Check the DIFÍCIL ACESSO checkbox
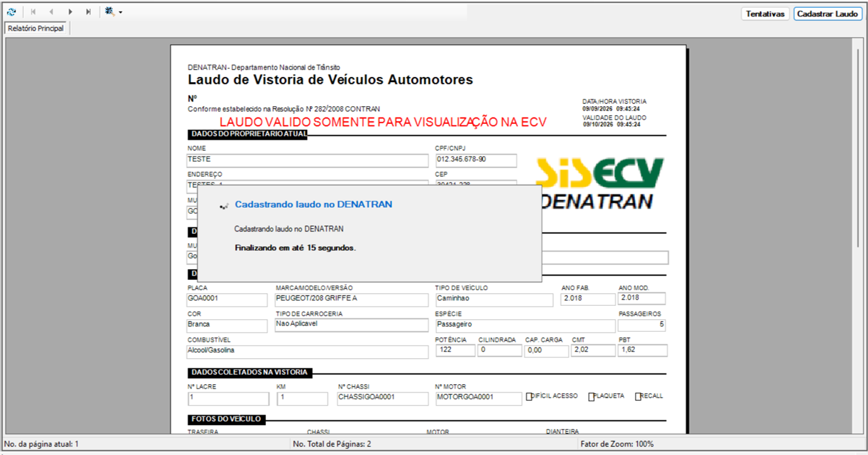This screenshot has width=868, height=455. [529, 397]
